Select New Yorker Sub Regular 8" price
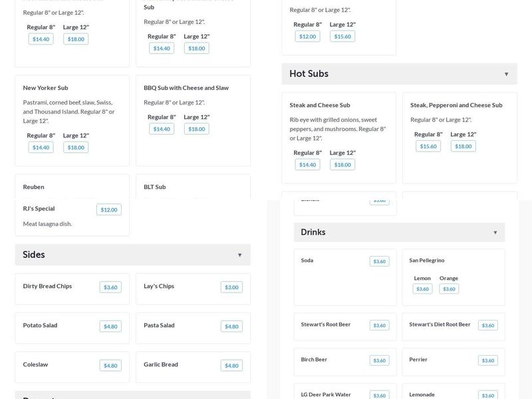The width and height of the screenshot is (532, 399). tap(41, 147)
